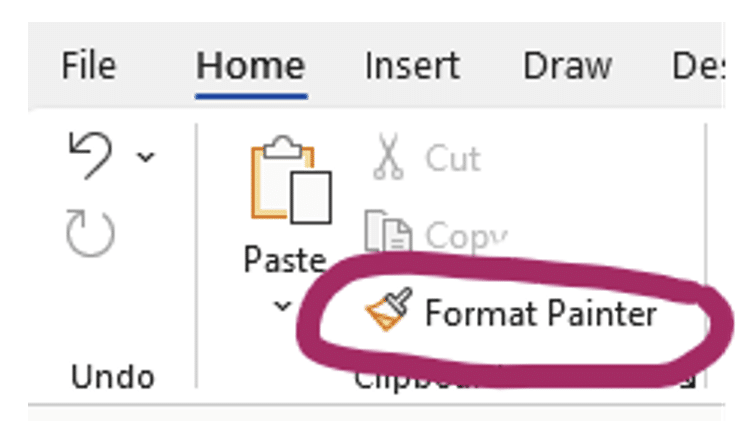Click the Redo circular arrow icon
The height and width of the screenshot is (432, 740).
[x=90, y=232]
